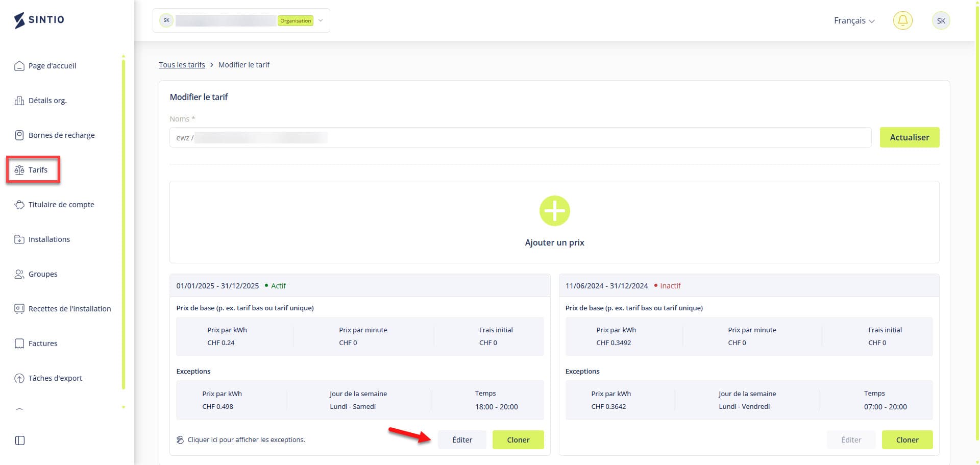Viewport: 980px width, 465px height.
Task: Expand the organisation selector dropdown
Action: pos(321,21)
